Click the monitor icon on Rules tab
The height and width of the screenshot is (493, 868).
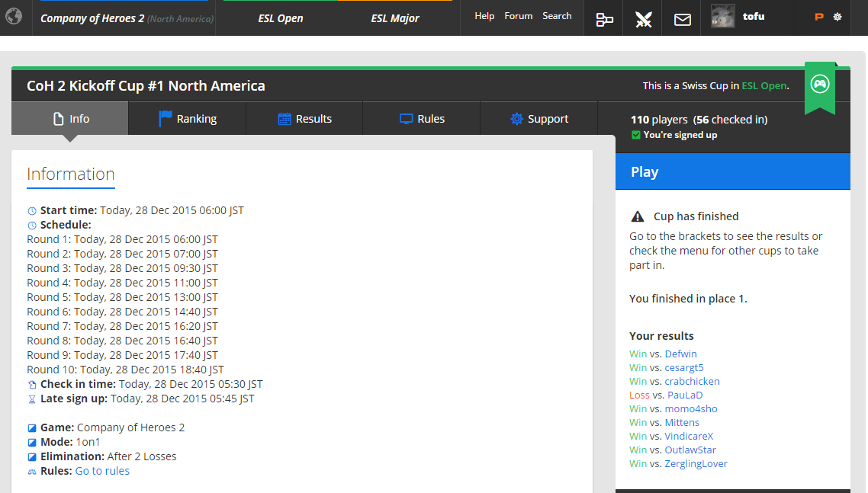pos(407,119)
